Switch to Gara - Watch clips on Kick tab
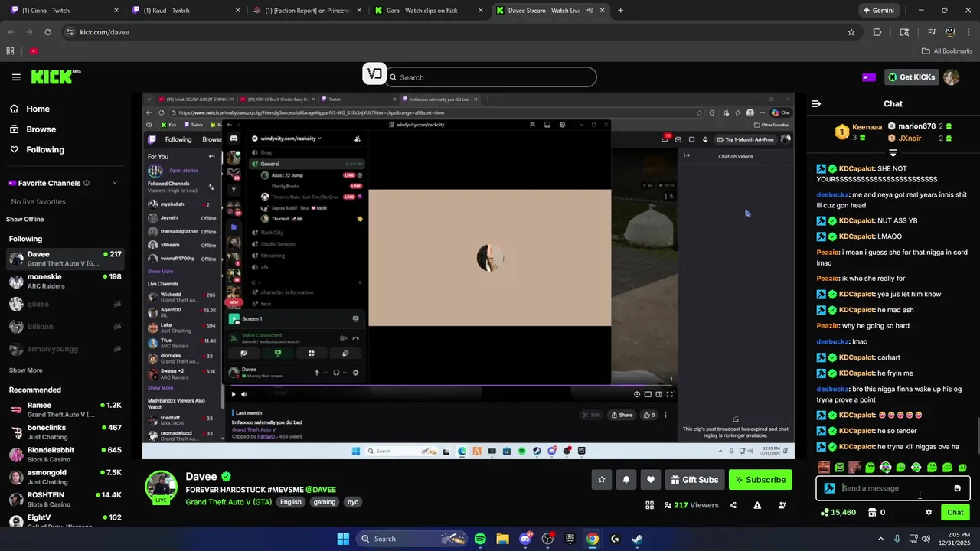Viewport: 980px width, 551px height. pos(428,11)
